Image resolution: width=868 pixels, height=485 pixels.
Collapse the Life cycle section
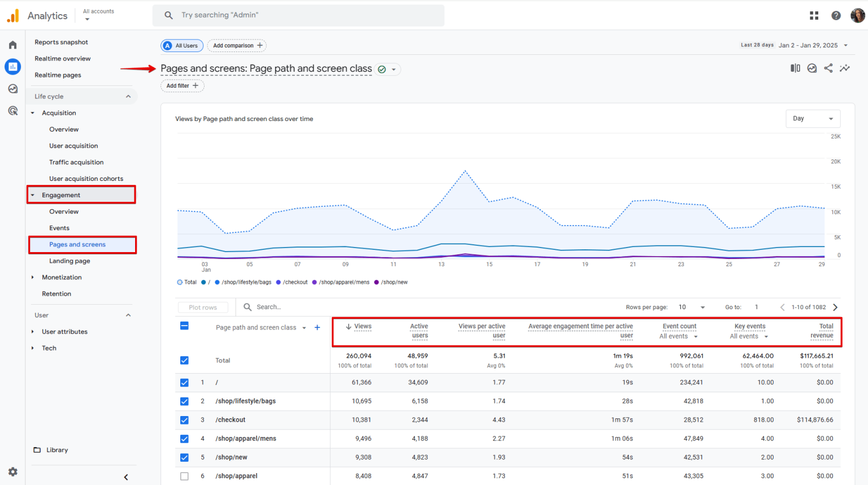[x=129, y=96]
